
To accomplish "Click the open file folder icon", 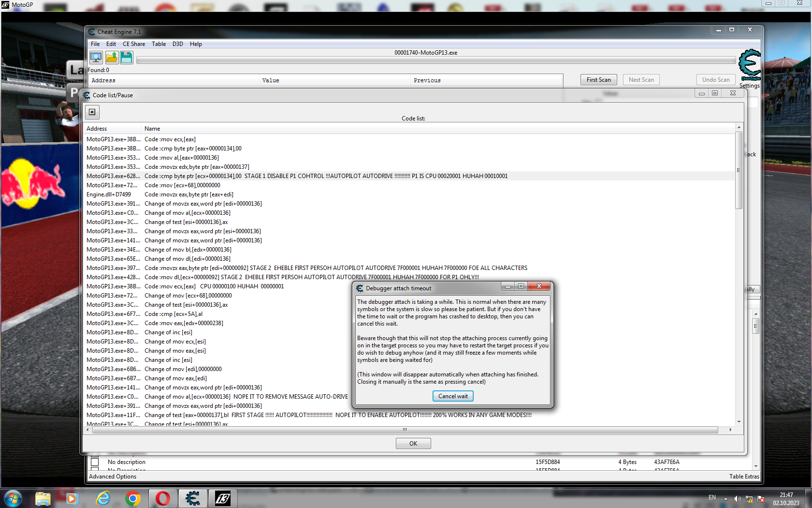I will click(x=112, y=58).
